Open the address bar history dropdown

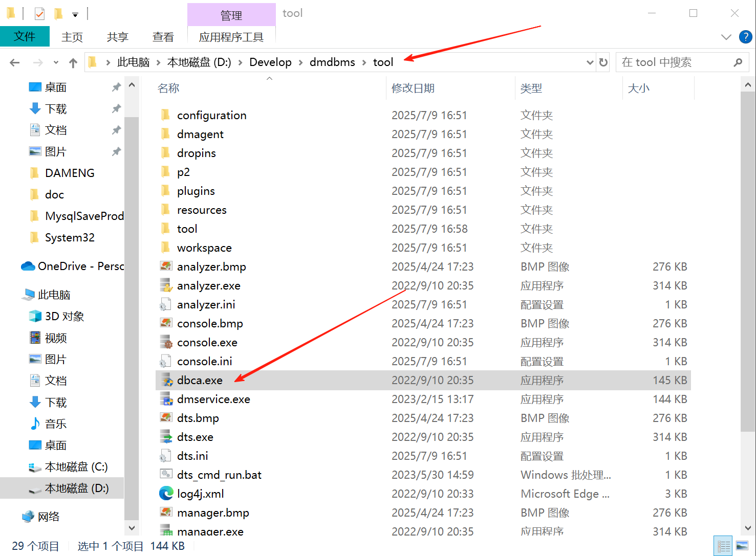click(590, 62)
